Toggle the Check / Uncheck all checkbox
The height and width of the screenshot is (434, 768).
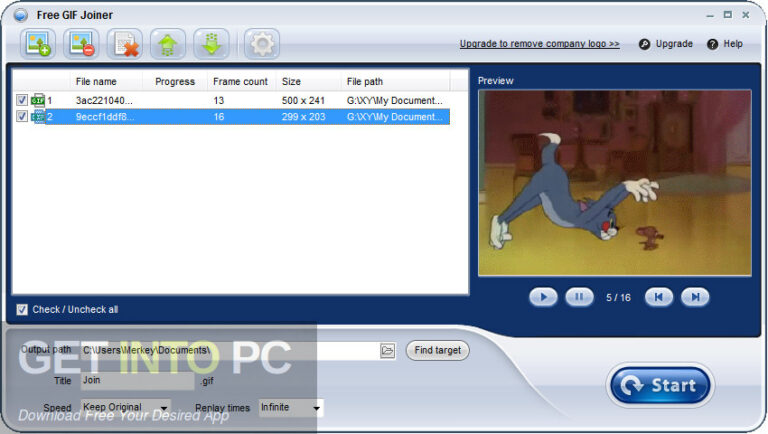[22, 310]
